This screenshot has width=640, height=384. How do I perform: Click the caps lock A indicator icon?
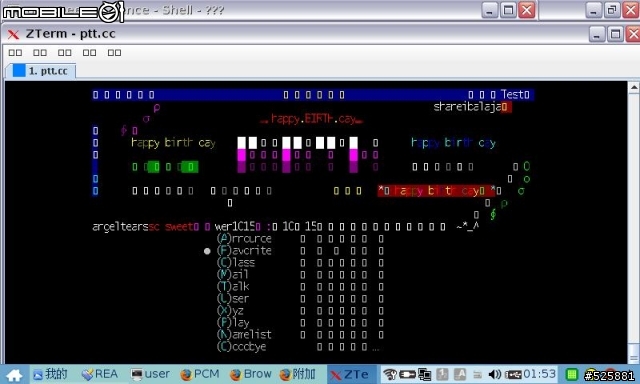[x=460, y=374]
